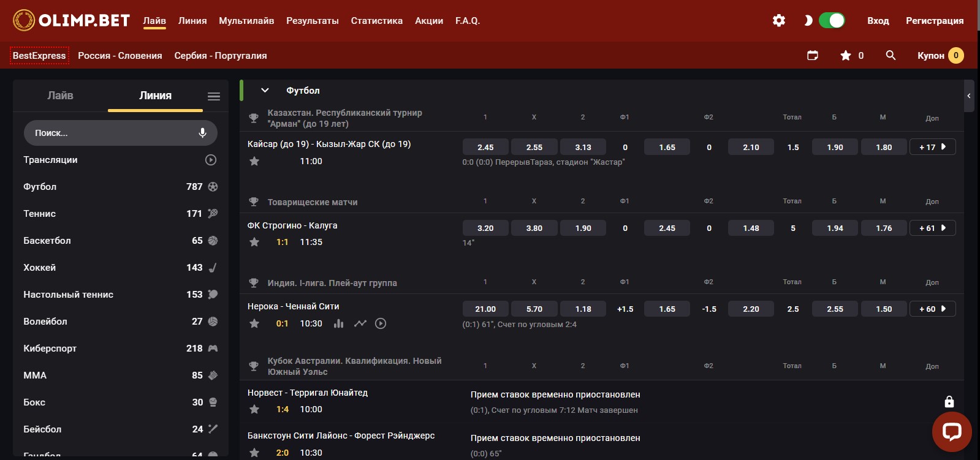This screenshot has height=460, width=980.
Task: Click the Настольный теннис paddle icon
Action: click(213, 295)
